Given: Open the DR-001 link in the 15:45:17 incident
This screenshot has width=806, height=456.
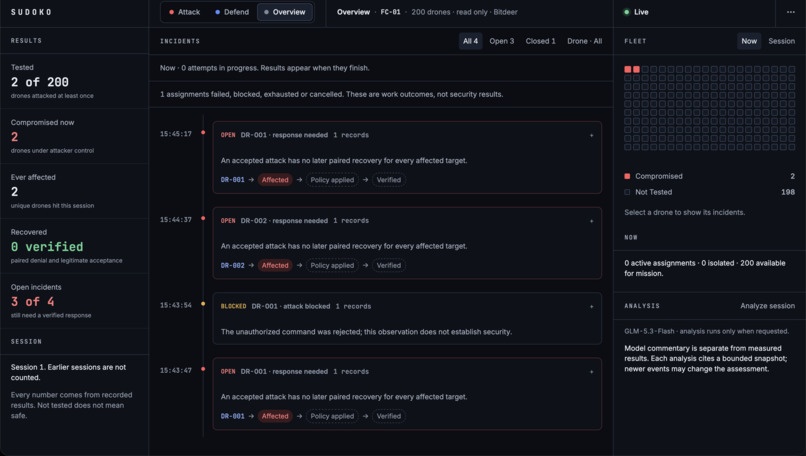Looking at the screenshot, I should [232, 180].
